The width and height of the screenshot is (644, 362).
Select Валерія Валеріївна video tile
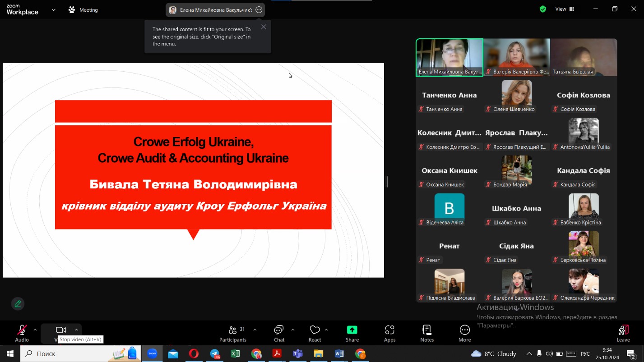pyautogui.click(x=517, y=57)
